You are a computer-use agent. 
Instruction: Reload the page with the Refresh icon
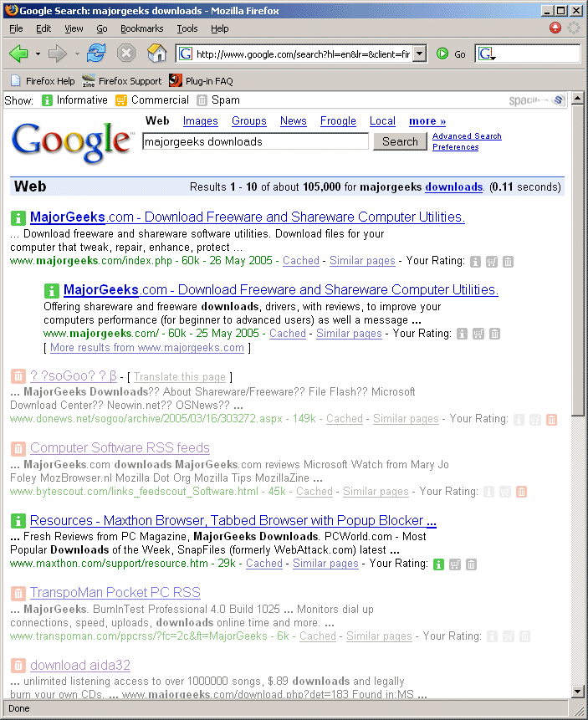(96, 54)
